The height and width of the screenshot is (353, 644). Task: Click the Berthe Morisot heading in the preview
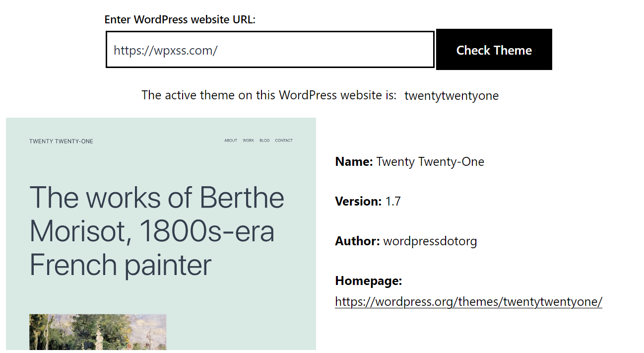click(x=157, y=231)
